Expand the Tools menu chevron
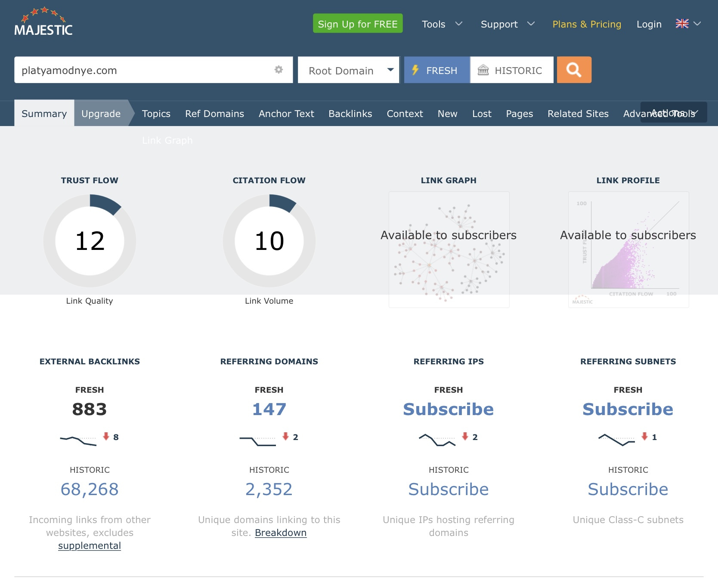 (x=459, y=24)
